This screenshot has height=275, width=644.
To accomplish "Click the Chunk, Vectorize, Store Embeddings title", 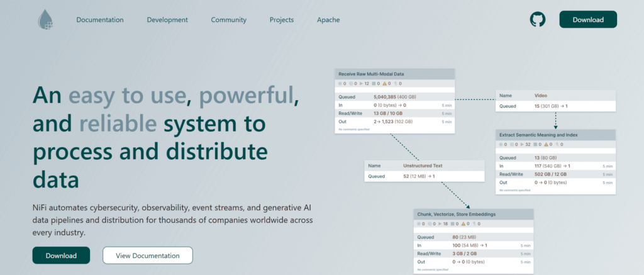I will click(x=457, y=214).
